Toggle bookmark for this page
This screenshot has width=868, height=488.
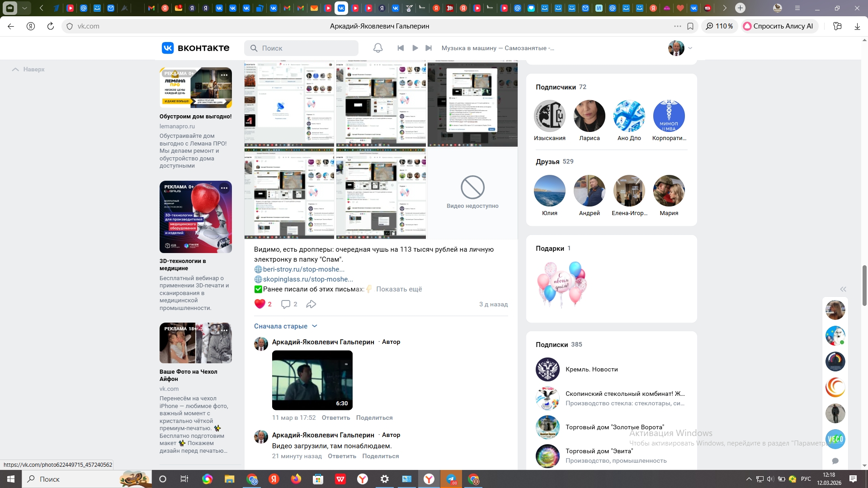[690, 26]
